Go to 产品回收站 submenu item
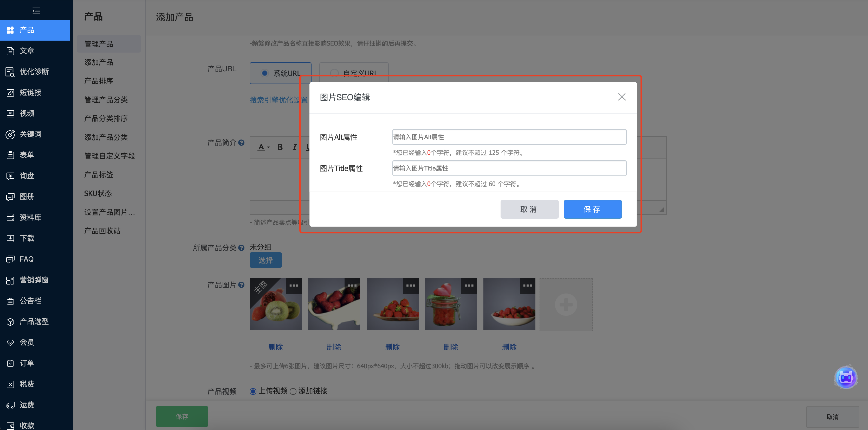 click(102, 231)
